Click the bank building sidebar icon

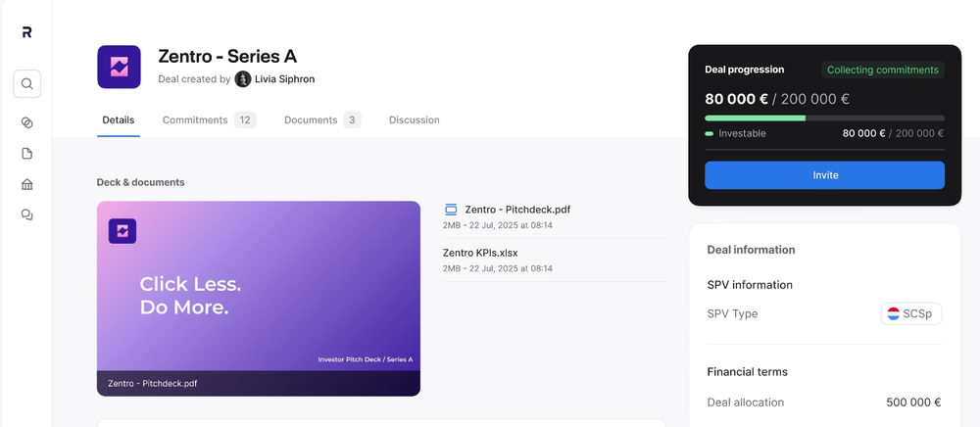coord(26,184)
